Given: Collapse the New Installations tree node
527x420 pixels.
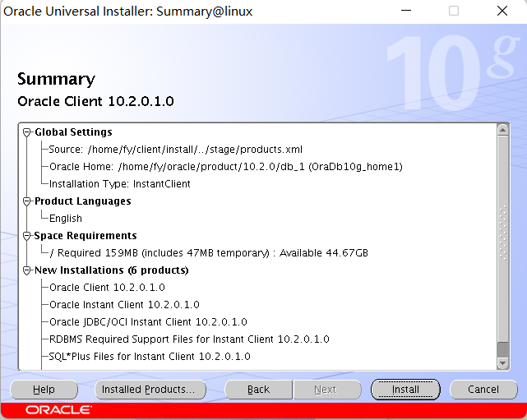Looking at the screenshot, I should [x=27, y=270].
